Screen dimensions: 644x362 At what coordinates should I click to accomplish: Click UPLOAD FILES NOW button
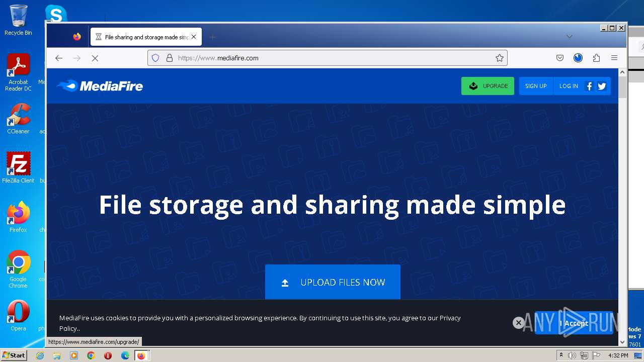[x=333, y=282]
